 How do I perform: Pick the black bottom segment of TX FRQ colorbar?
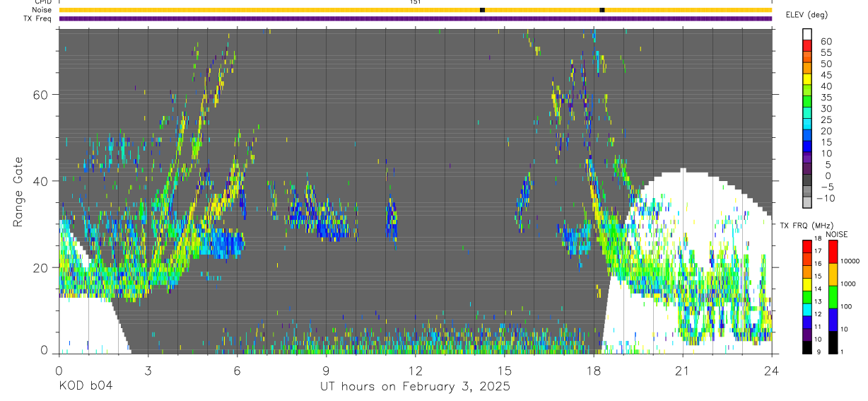(x=807, y=347)
